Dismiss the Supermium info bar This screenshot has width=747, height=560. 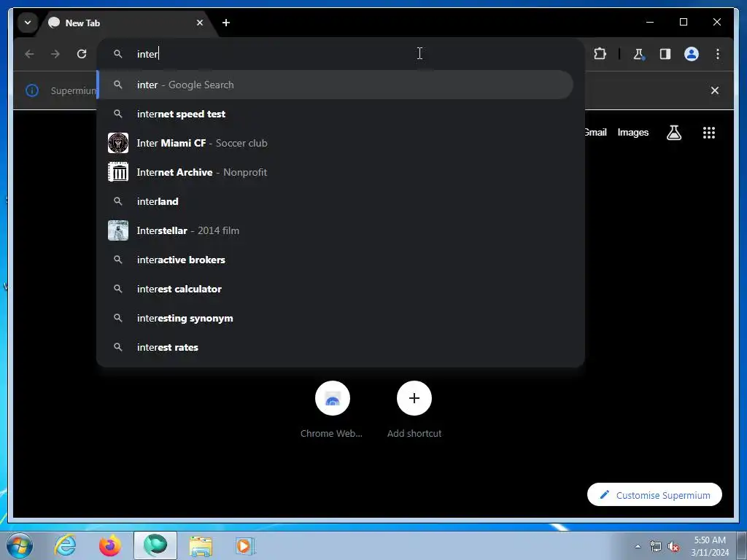coord(715,90)
